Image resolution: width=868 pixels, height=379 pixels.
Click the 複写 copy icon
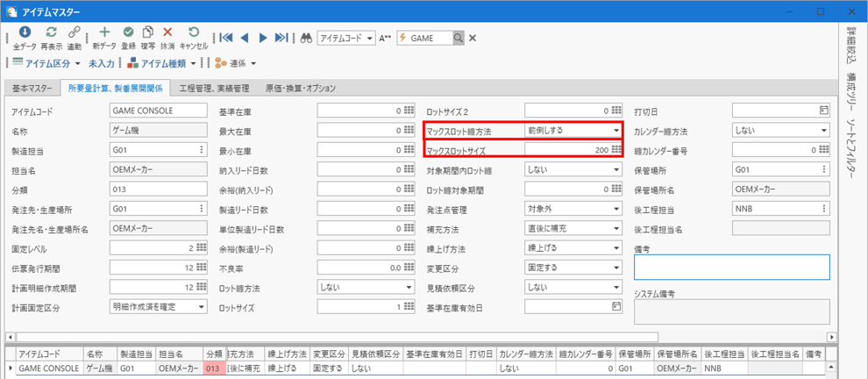click(148, 32)
